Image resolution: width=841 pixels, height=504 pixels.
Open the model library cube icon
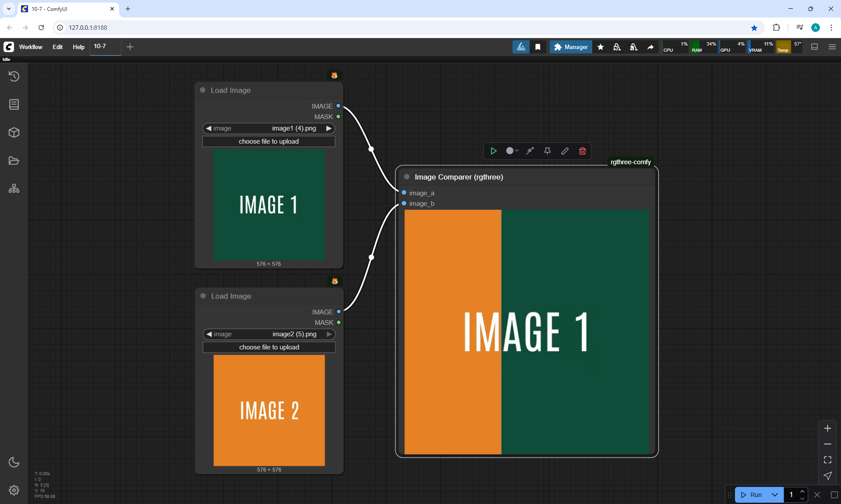coord(14,132)
